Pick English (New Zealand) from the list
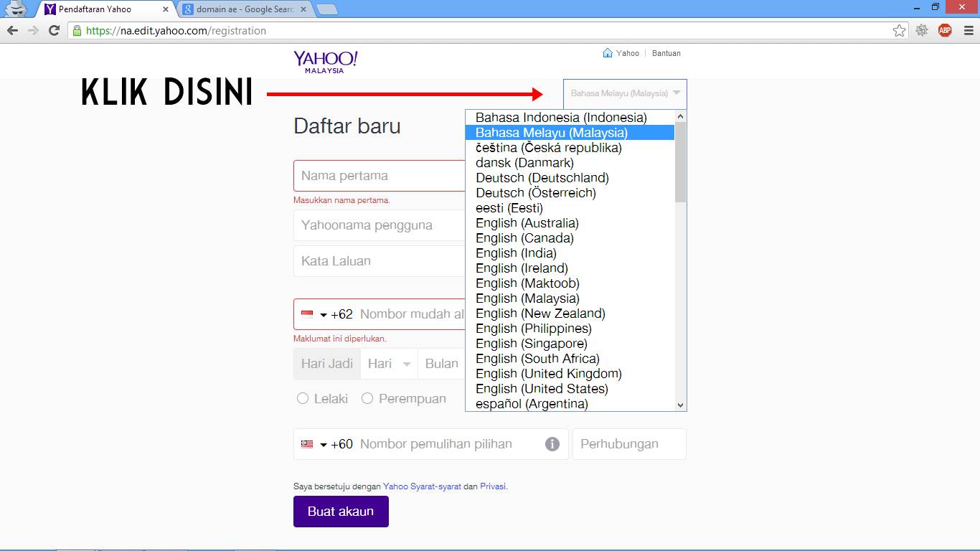 (570, 314)
